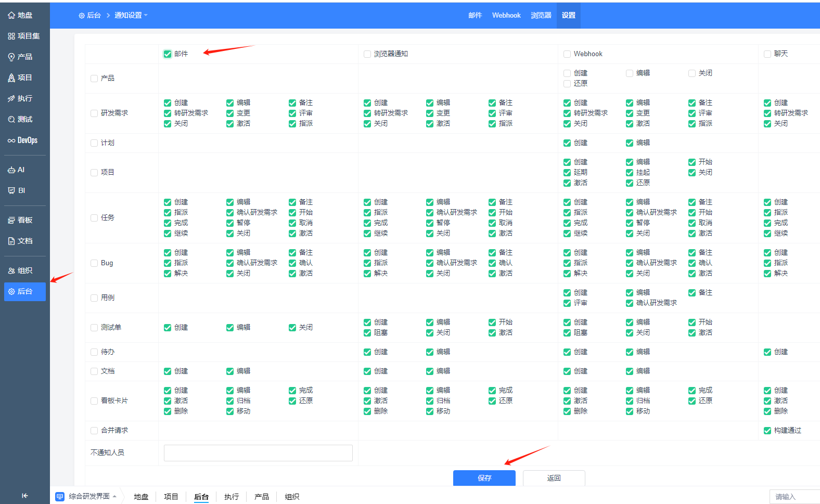The image size is (820, 504).
Task: Switch to the 浏览器 tab in header
Action: [541, 16]
